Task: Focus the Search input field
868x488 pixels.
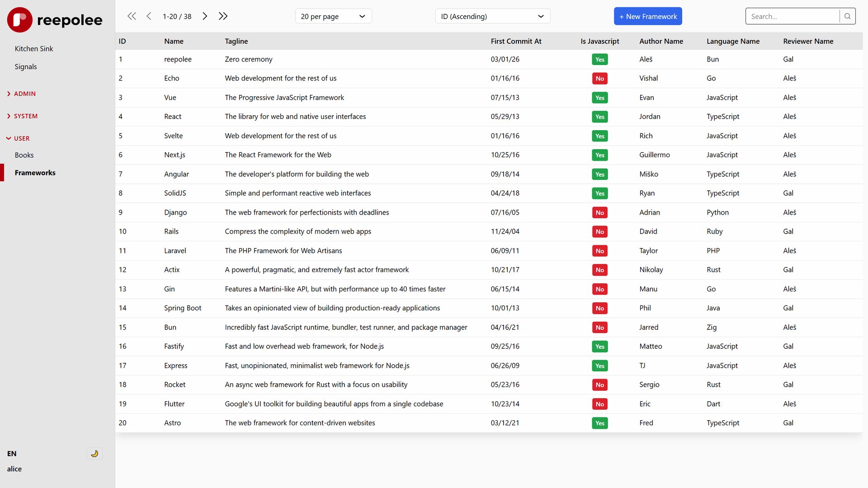Action: coord(792,16)
